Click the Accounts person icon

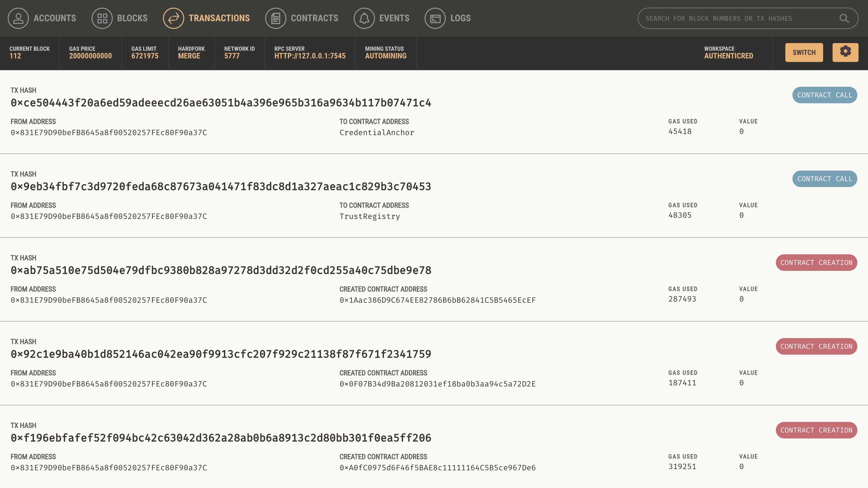(x=18, y=18)
